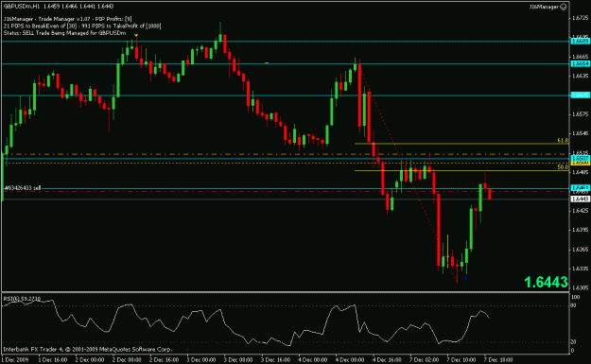Click the 7 Dec 02:00 time label
The image size is (591, 364).
[425, 359]
